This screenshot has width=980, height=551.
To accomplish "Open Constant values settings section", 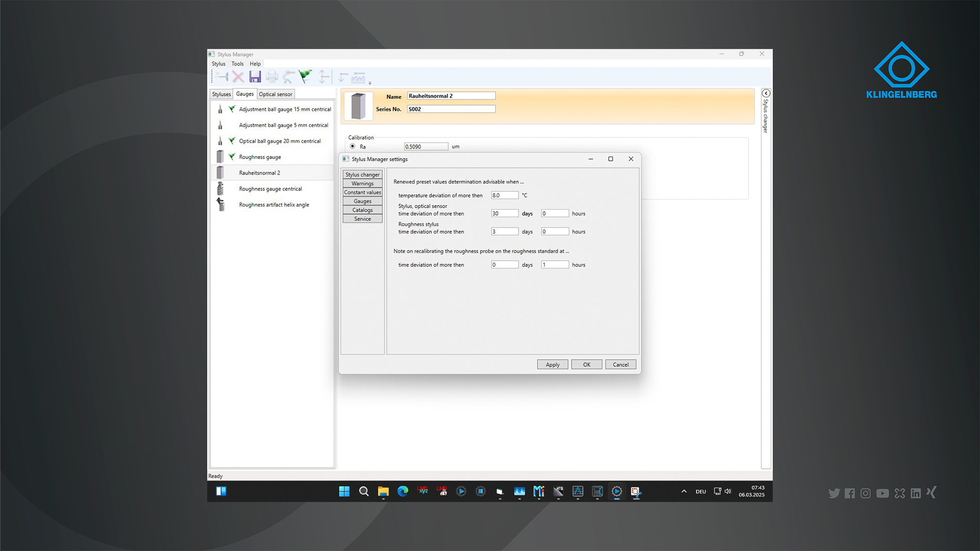I will click(x=362, y=192).
